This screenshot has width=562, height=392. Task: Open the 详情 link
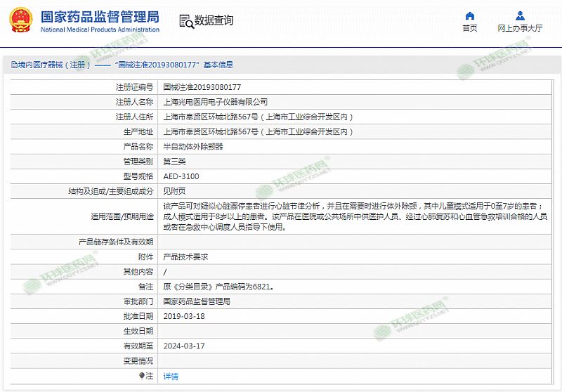pyautogui.click(x=171, y=376)
